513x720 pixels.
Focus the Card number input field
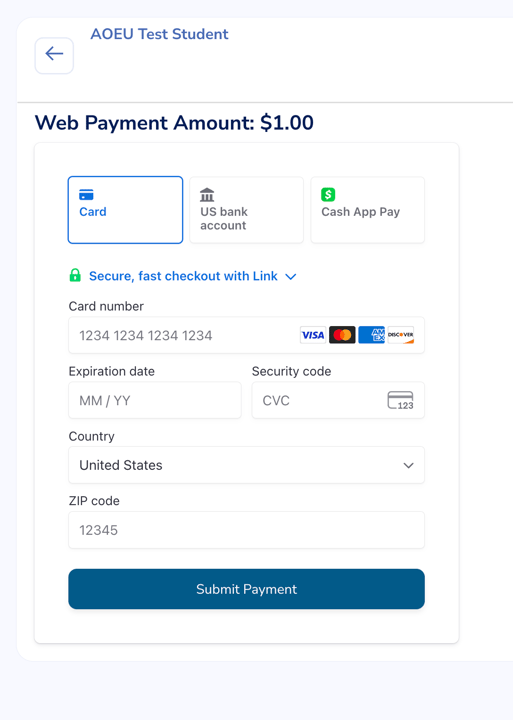[x=247, y=335]
